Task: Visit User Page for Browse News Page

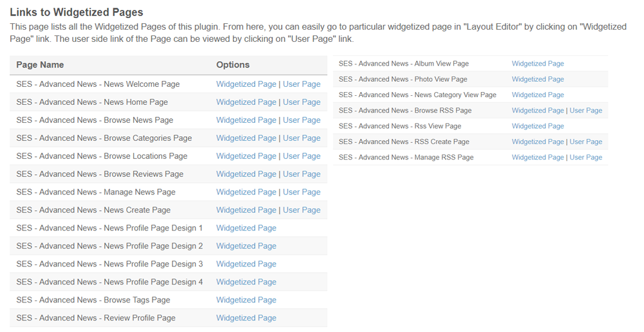Action: (x=301, y=120)
